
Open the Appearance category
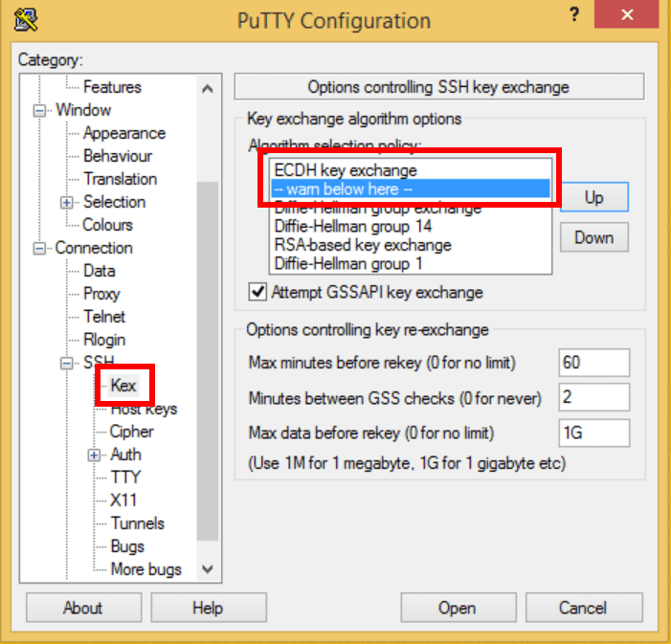pos(124,134)
